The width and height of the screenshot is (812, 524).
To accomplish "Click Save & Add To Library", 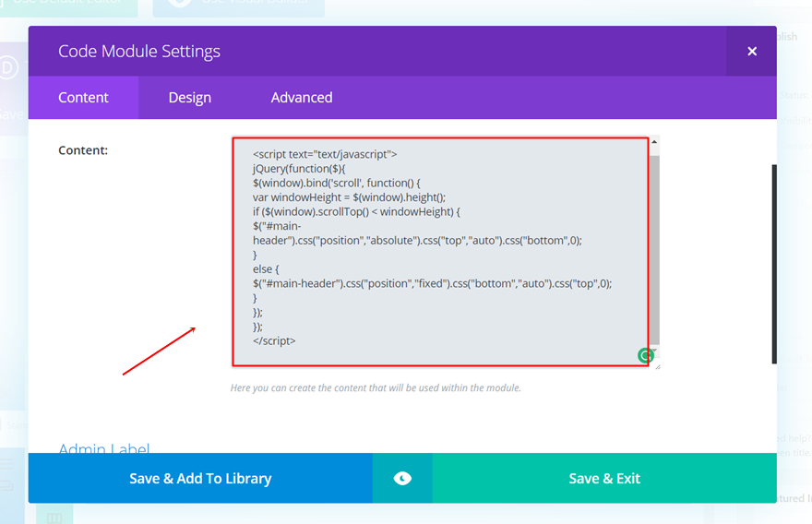I will click(200, 478).
